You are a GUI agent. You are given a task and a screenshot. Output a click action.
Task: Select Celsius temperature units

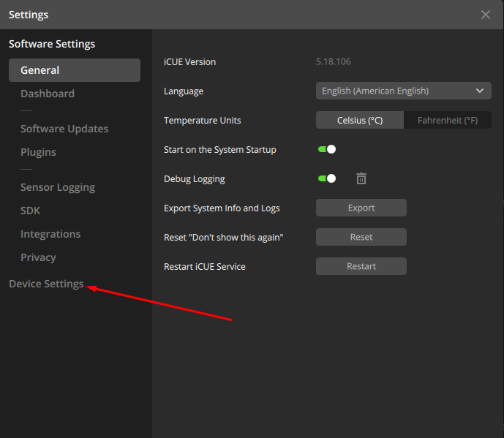point(360,120)
